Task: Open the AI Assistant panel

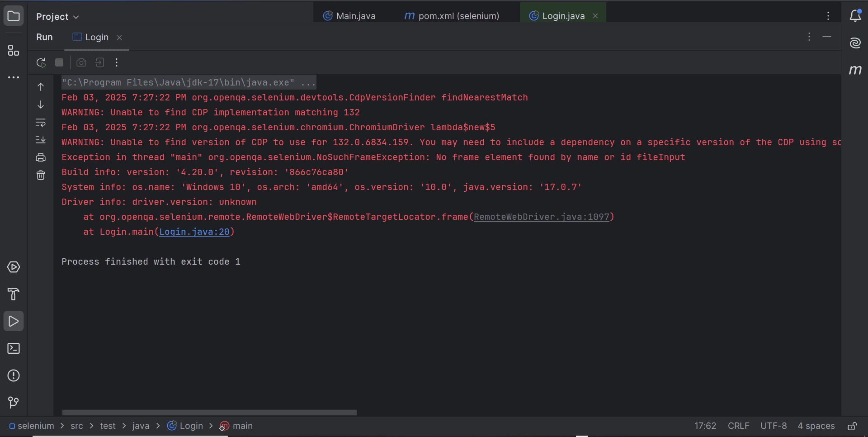Action: point(855,43)
